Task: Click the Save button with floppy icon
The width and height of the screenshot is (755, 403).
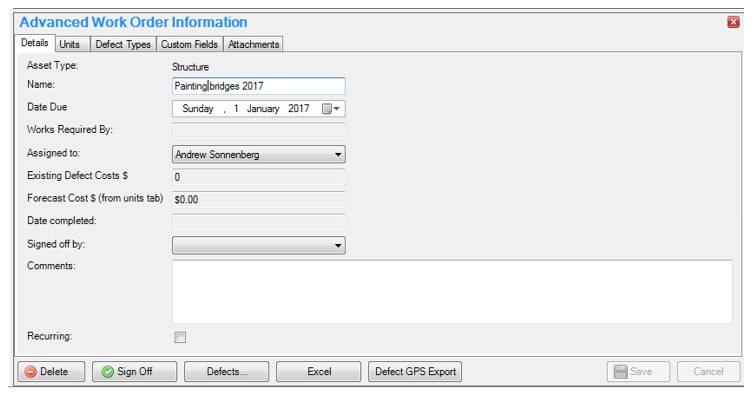Action: [638, 371]
